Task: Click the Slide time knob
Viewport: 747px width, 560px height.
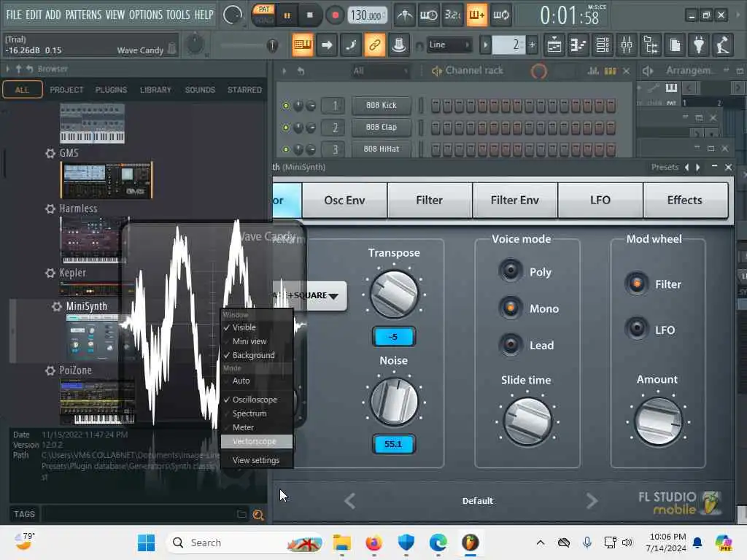Action: [x=527, y=422]
